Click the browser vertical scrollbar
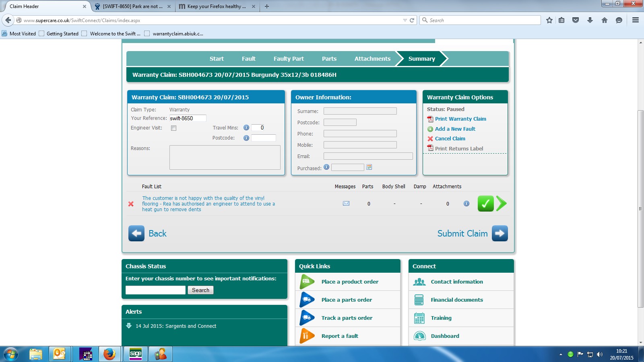The width and height of the screenshot is (644, 362). (640, 209)
